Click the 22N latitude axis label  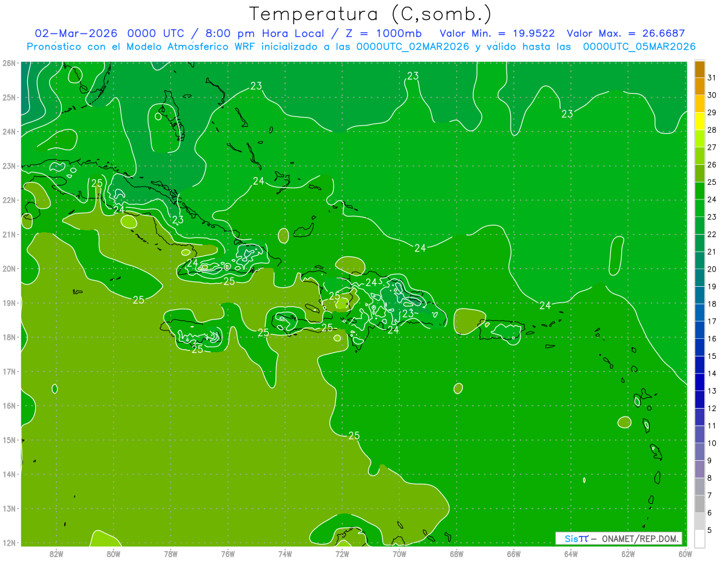point(8,200)
